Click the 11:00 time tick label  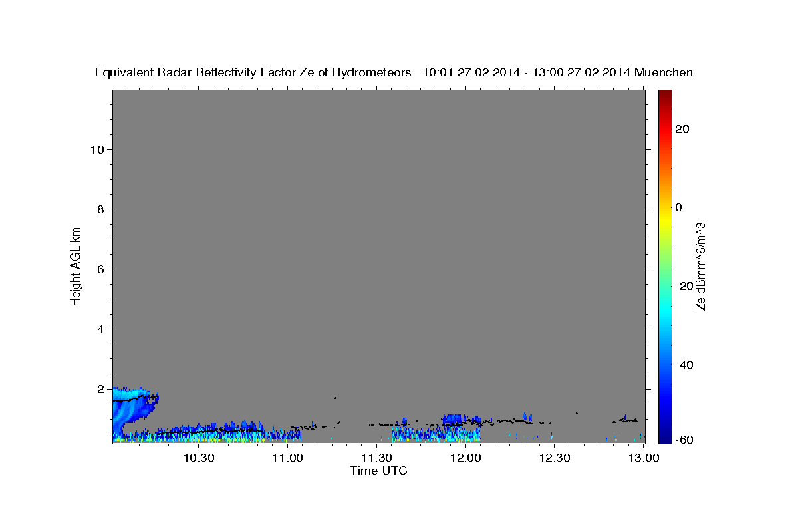pyautogui.click(x=288, y=458)
